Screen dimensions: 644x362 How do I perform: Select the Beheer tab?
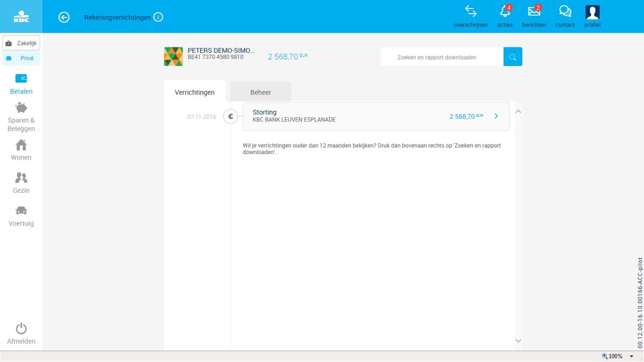coord(261,92)
